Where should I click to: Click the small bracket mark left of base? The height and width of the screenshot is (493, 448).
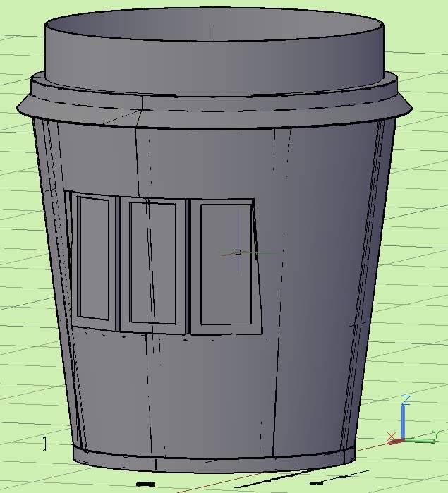44,443
